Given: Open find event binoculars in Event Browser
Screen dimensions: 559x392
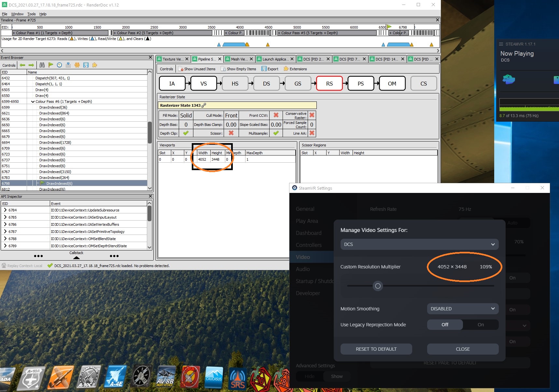Looking at the screenshot, I should point(42,65).
